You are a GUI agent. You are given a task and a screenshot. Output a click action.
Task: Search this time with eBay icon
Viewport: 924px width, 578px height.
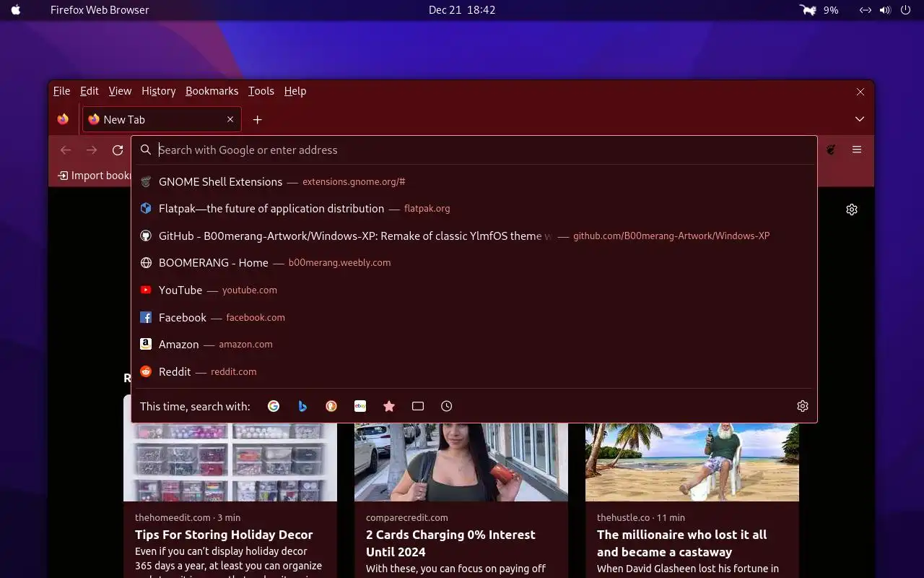360,406
